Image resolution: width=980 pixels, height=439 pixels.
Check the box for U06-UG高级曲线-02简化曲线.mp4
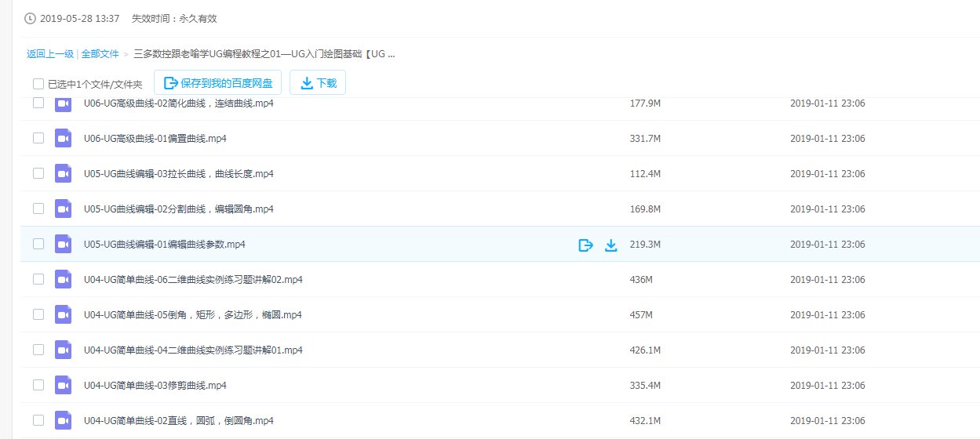pyautogui.click(x=38, y=103)
